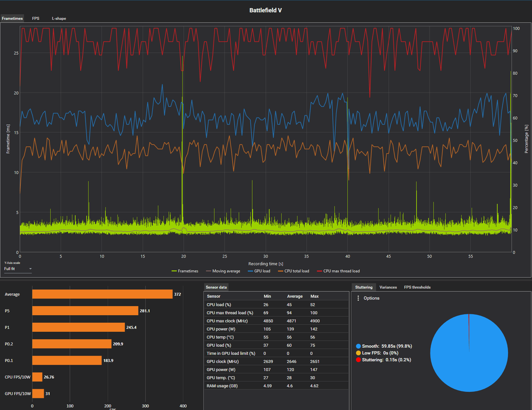Toggle the CPU max thread load legend entry
Screen dimensions: 532x410
pos(338,271)
